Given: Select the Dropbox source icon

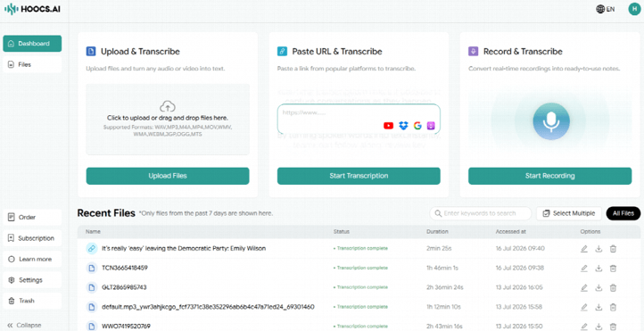Looking at the screenshot, I should [x=403, y=126].
